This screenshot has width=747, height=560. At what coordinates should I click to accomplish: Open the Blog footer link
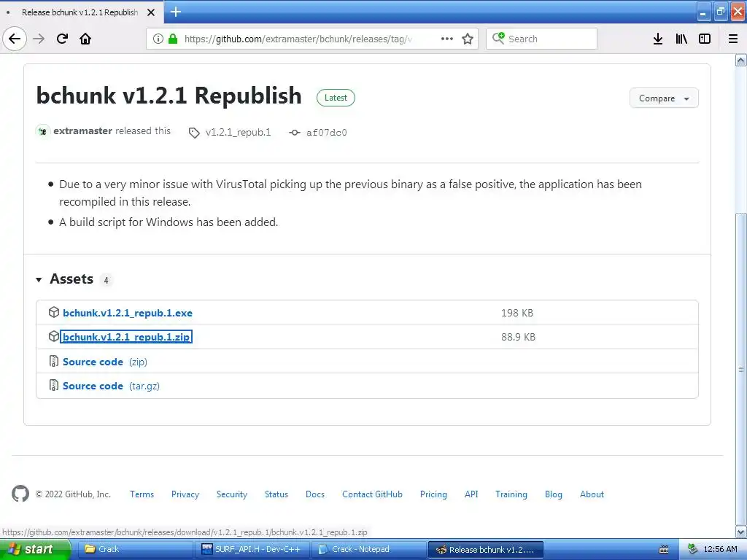point(554,494)
